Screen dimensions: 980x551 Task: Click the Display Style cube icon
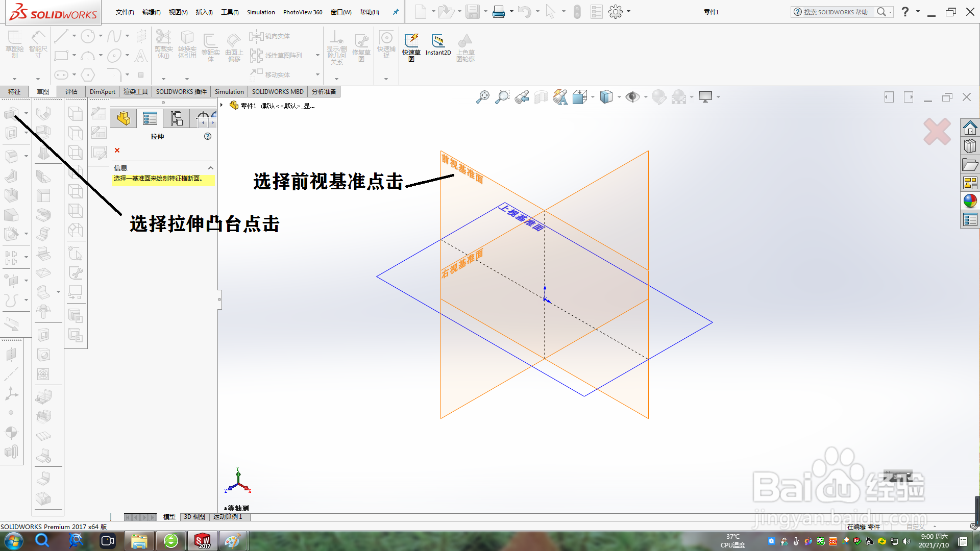click(606, 97)
